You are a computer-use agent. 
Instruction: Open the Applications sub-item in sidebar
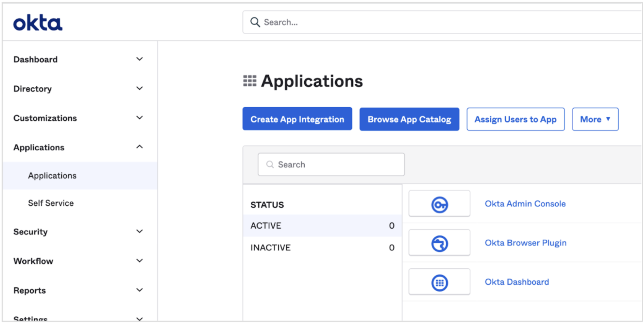[x=80, y=176]
